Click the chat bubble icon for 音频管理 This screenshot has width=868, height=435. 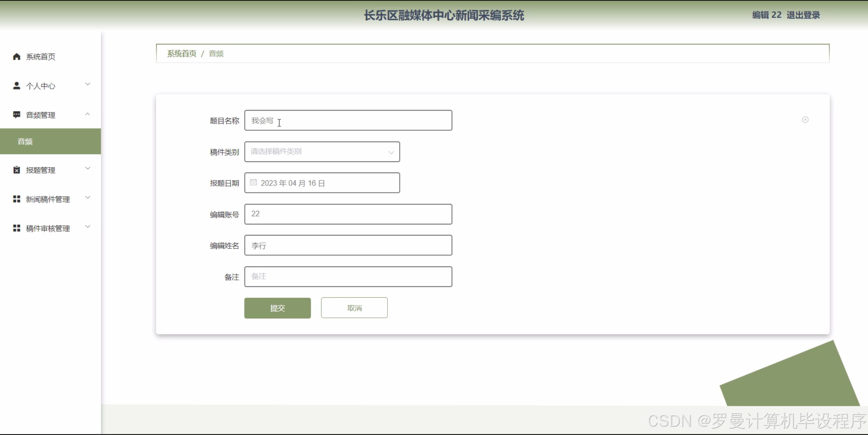click(x=16, y=115)
